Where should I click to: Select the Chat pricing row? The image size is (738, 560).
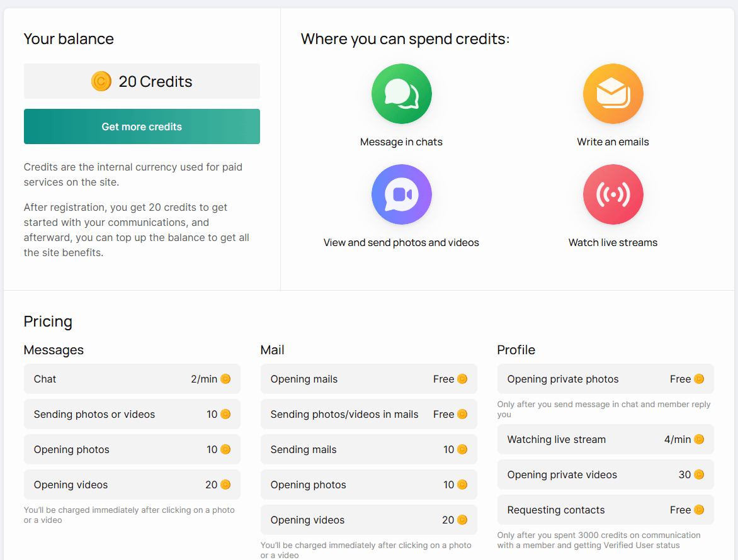pos(132,379)
